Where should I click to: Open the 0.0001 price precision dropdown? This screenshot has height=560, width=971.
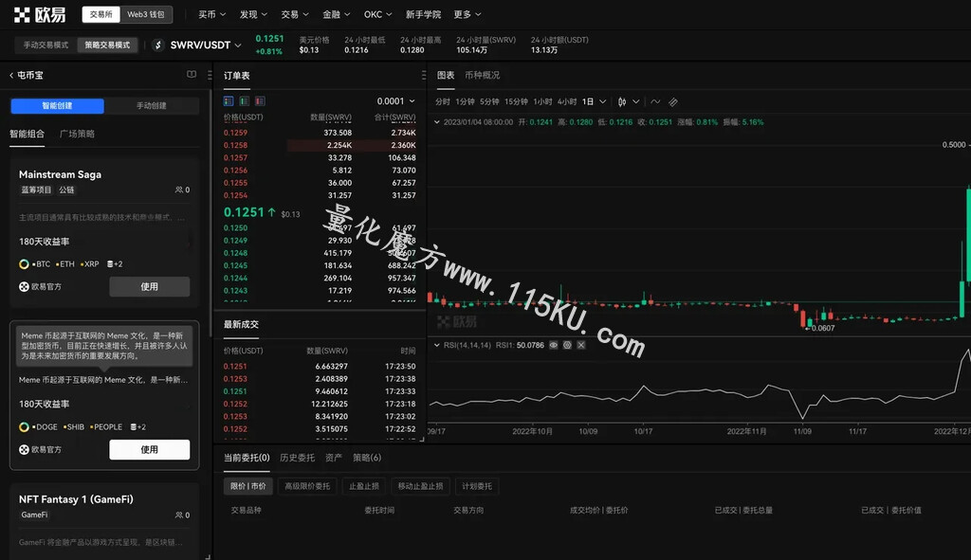pyautogui.click(x=395, y=100)
